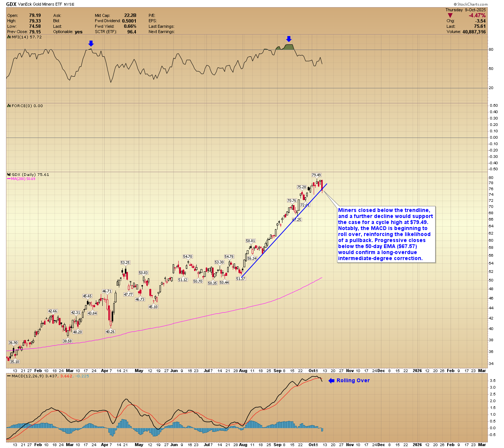
Task: Click the 72.01 price label
Action: tap(305, 205)
